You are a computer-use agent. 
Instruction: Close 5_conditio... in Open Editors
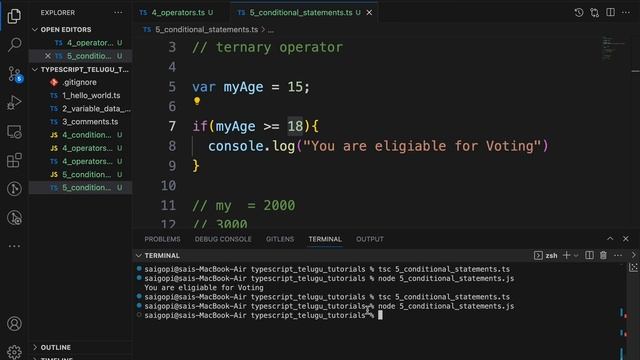click(48, 56)
